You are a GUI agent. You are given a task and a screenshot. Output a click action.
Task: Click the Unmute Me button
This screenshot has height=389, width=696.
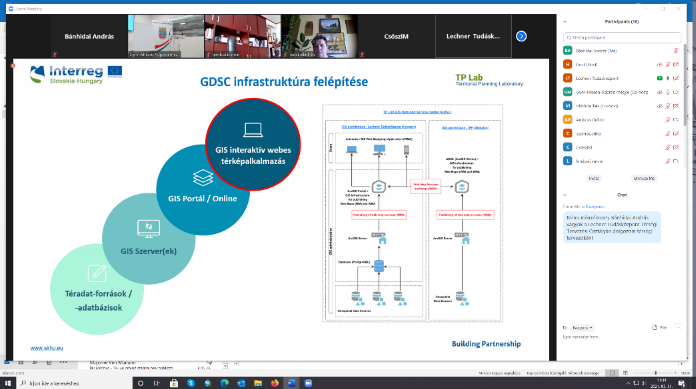[644, 178]
